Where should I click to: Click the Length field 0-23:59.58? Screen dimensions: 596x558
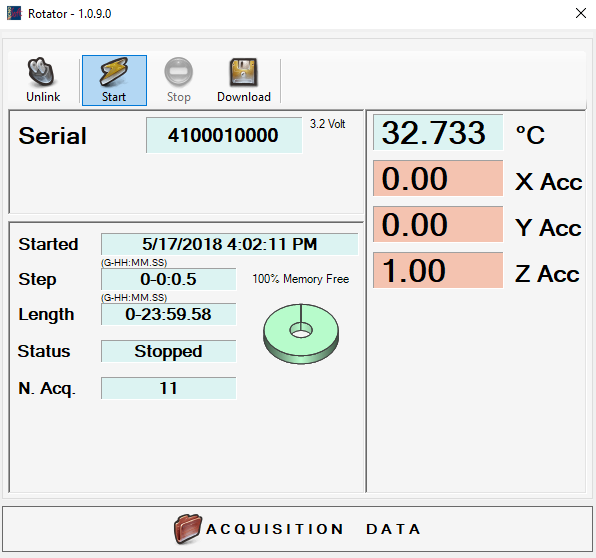[x=168, y=314]
